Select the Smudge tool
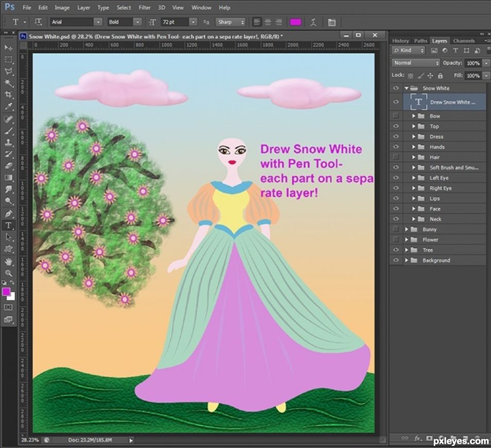The image size is (491, 448). (x=8, y=189)
